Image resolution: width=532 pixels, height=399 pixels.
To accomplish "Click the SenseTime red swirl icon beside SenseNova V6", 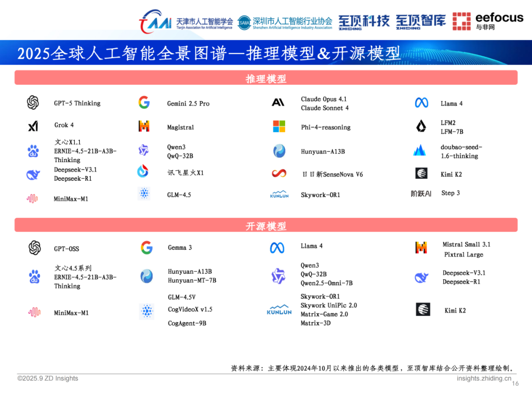I will (x=279, y=174).
